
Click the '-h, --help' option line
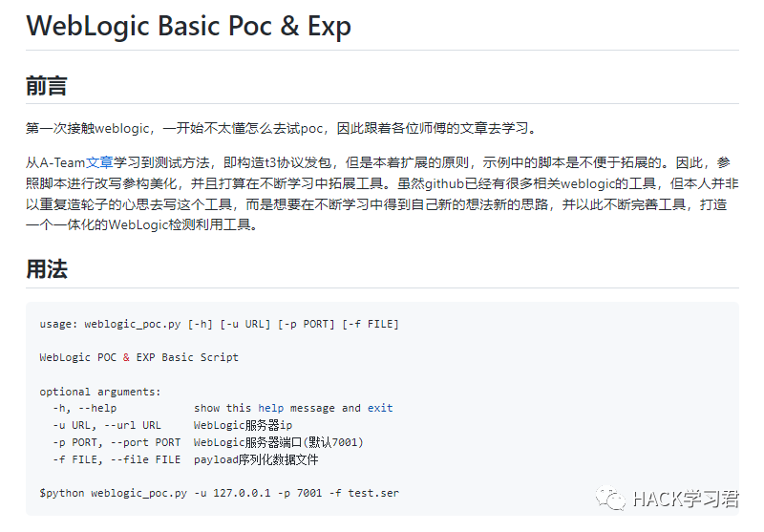(x=223, y=408)
